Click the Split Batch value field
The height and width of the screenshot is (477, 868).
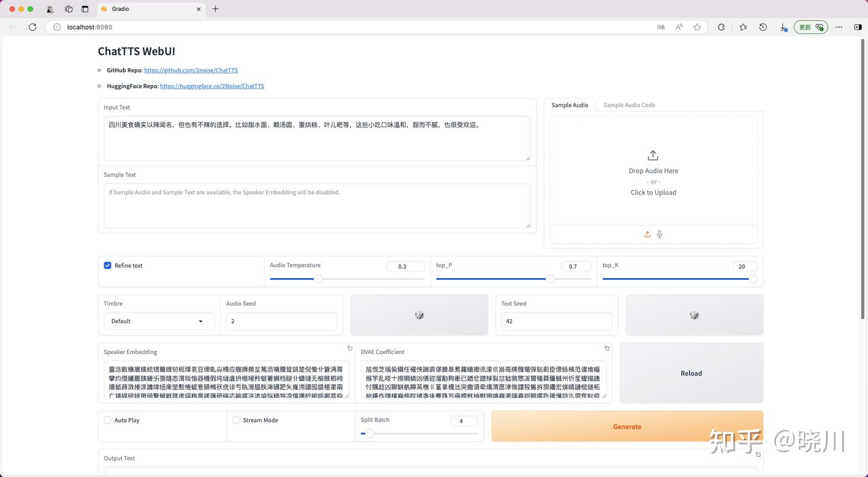click(464, 421)
